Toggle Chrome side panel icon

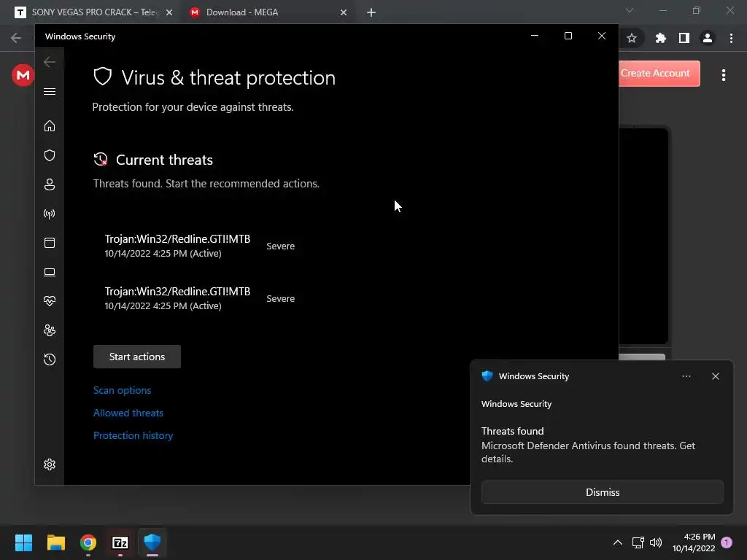pos(684,38)
